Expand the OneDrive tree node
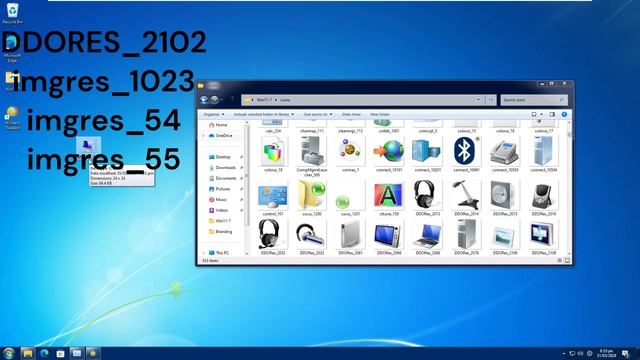640x360 pixels. [x=203, y=136]
